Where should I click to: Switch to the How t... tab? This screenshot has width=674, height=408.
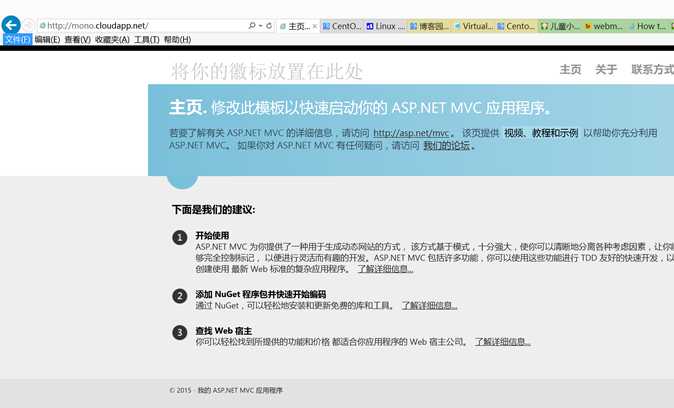click(647, 26)
